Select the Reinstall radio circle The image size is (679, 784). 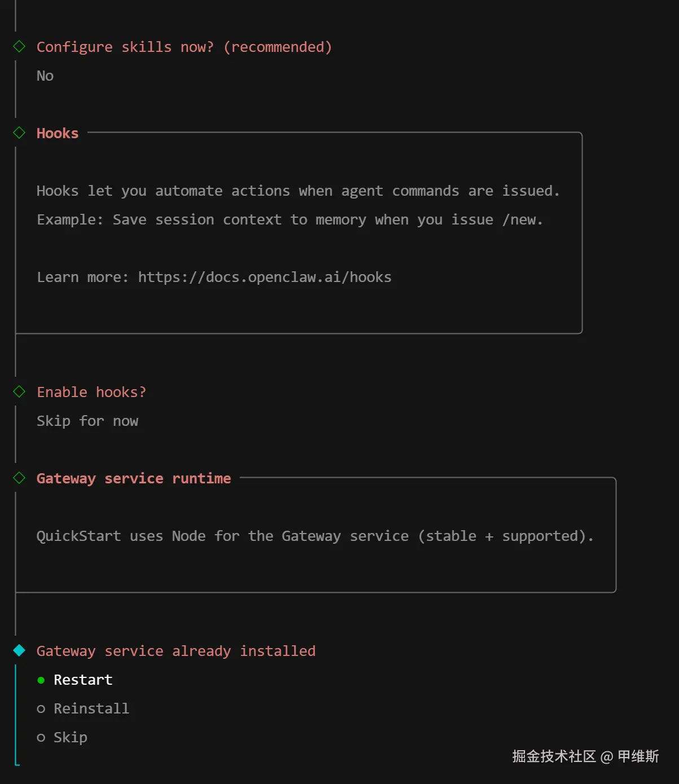click(41, 709)
